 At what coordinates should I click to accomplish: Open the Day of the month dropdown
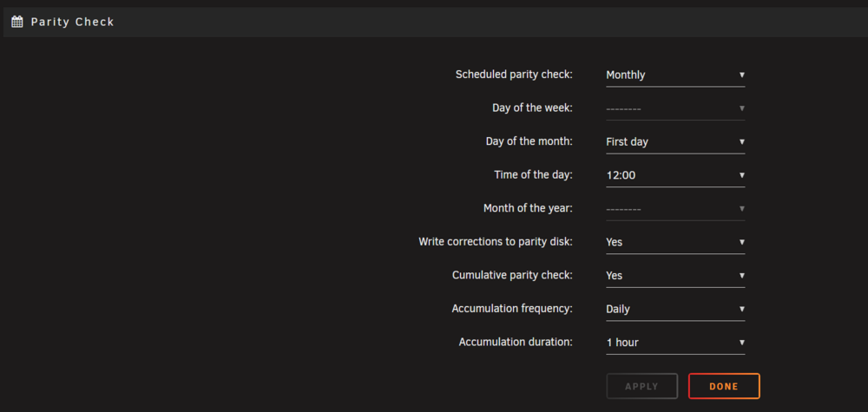[x=675, y=142]
